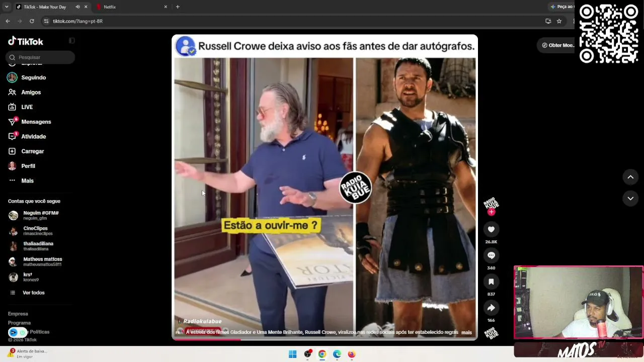Image resolution: width=644 pixels, height=362 pixels.
Task: Open Firefox in the taskbar
Action: (x=352, y=354)
